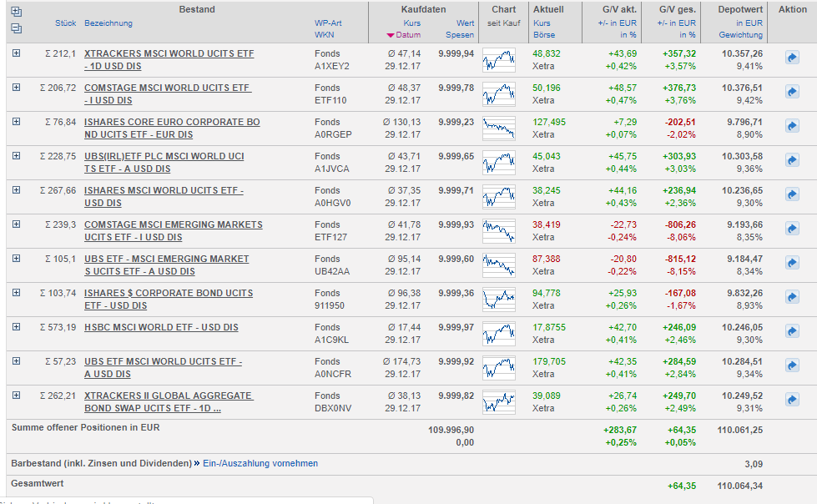The height and width of the screenshot is (504, 817).
Task: Expand the HSBC MSCI WORLD ETF row
Action: (x=16, y=326)
